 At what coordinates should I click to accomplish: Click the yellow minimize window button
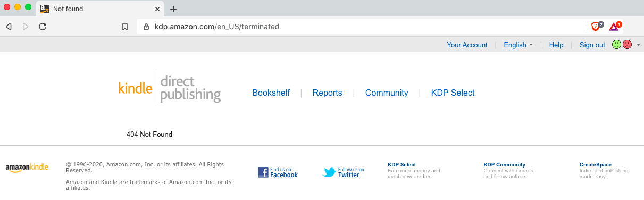[18, 7]
